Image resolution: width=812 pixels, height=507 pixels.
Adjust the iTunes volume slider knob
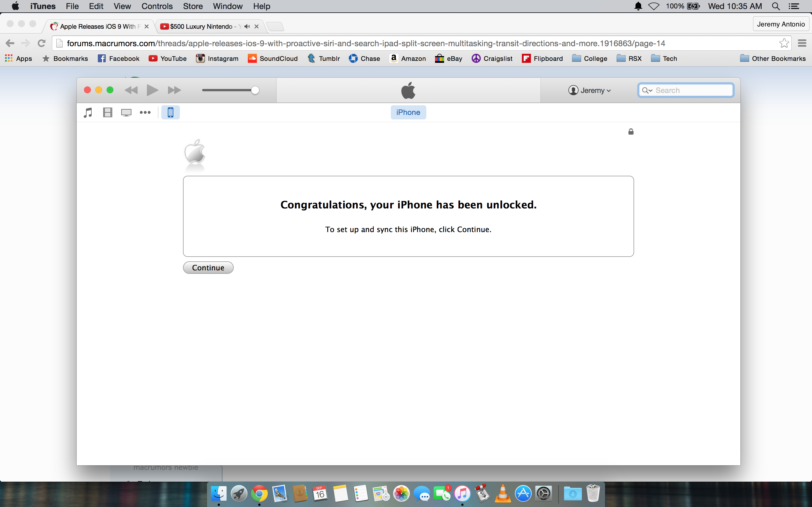(255, 90)
